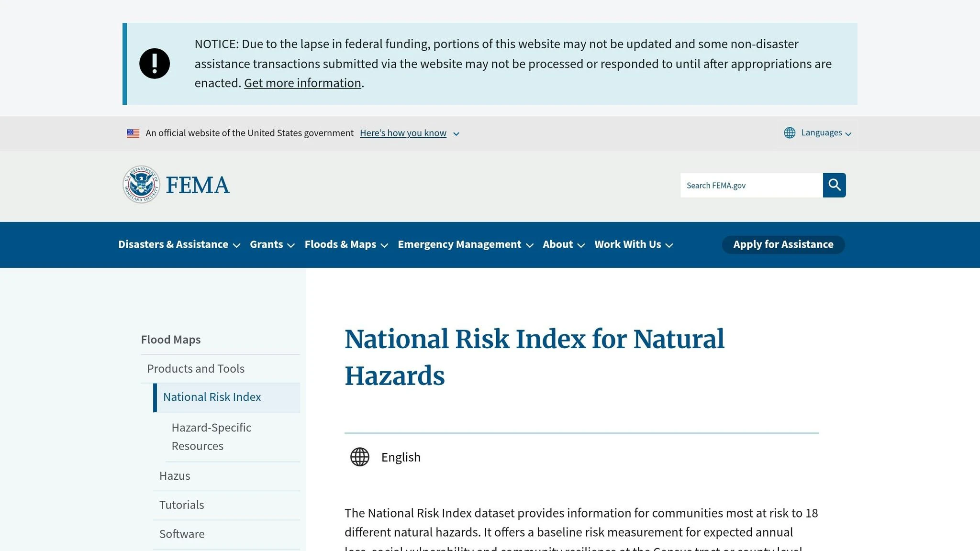The height and width of the screenshot is (551, 980).
Task: Click the FEMA Homeland Security seal logo
Action: click(141, 185)
